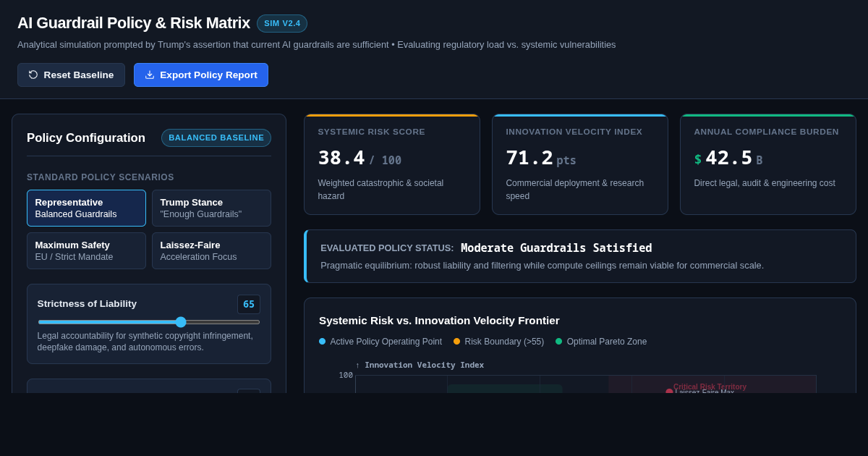Choose the Maximum Safety scenario
The width and height of the screenshot is (868, 456).
tap(86, 251)
